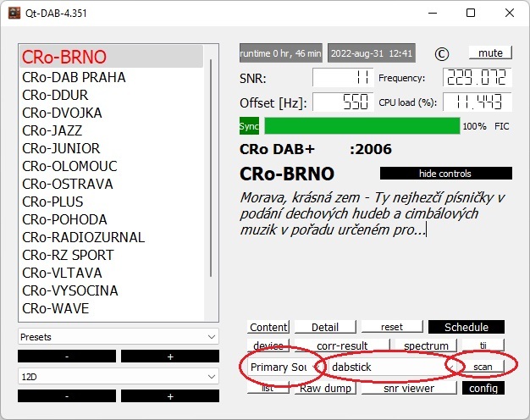
Task: Select CRo-VYSOCINA service
Action: [112, 290]
